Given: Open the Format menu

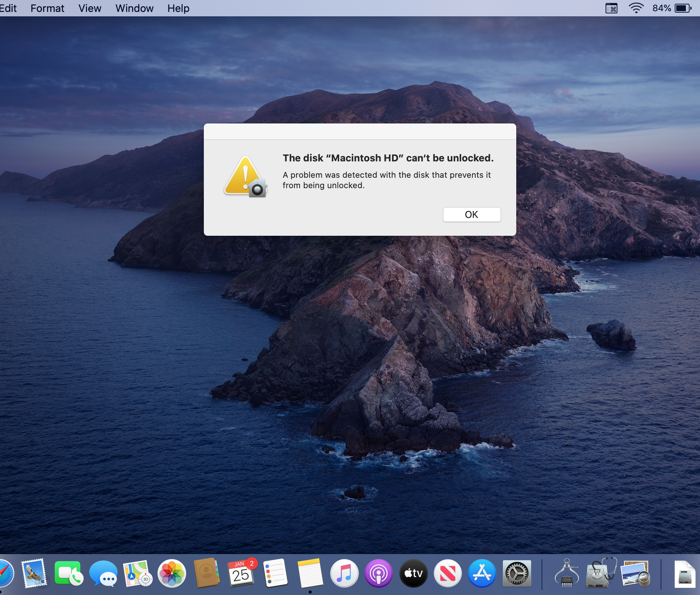Looking at the screenshot, I should pos(47,8).
